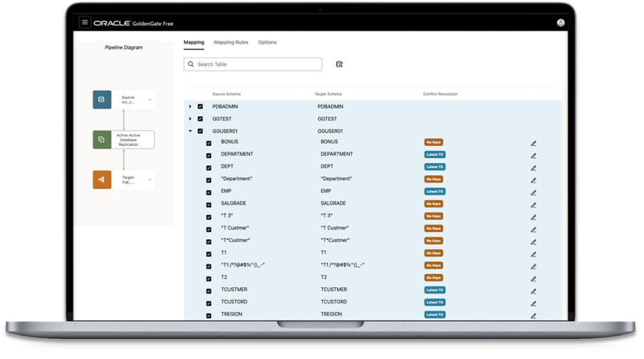Screen dimensions: 644x359
Task: Edit mapping for EMP table
Action: (x=533, y=192)
